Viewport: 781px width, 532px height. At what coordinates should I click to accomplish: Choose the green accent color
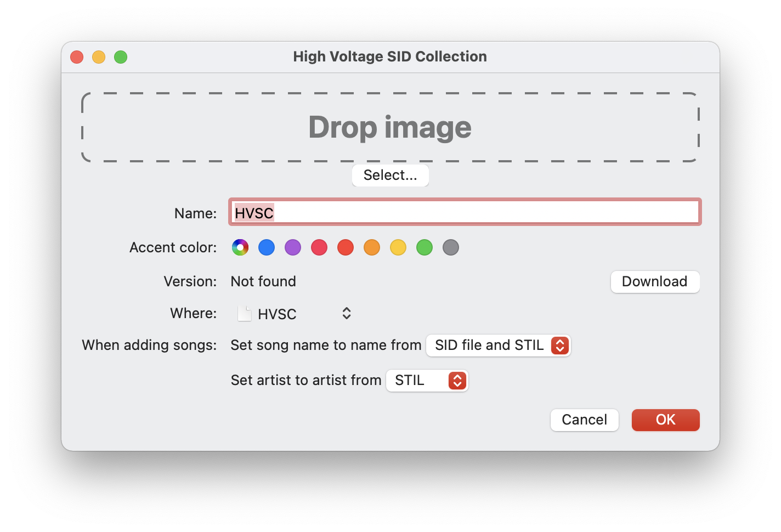[425, 247]
